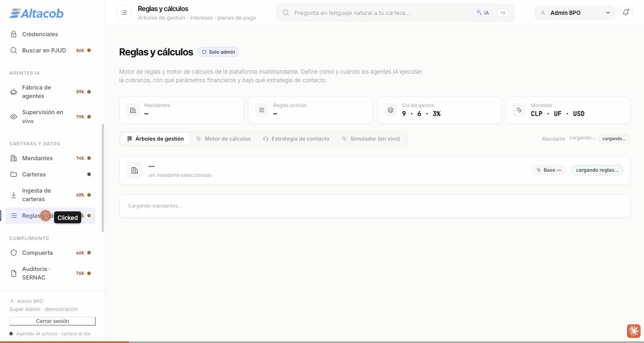Click the Escala gastos layers icon
Image resolution: width=644 pixels, height=343 pixels.
pos(391,110)
